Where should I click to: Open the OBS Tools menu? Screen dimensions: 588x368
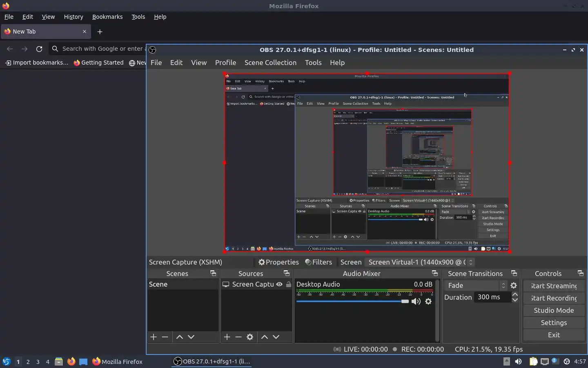pos(313,63)
